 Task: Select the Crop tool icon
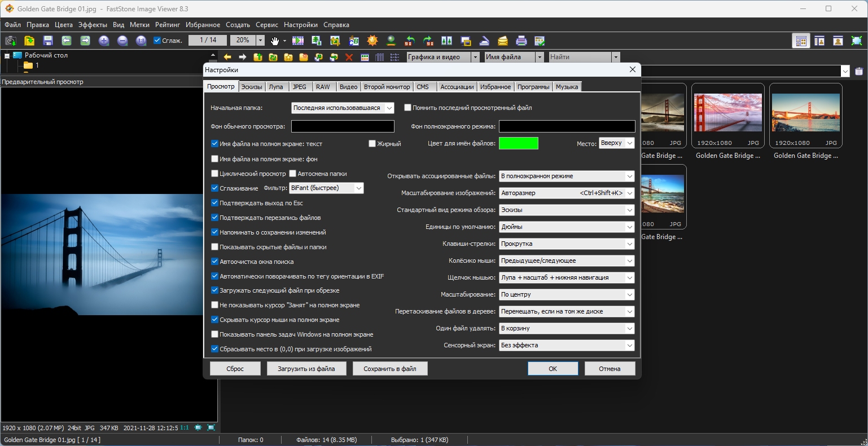pyautogui.click(x=335, y=41)
